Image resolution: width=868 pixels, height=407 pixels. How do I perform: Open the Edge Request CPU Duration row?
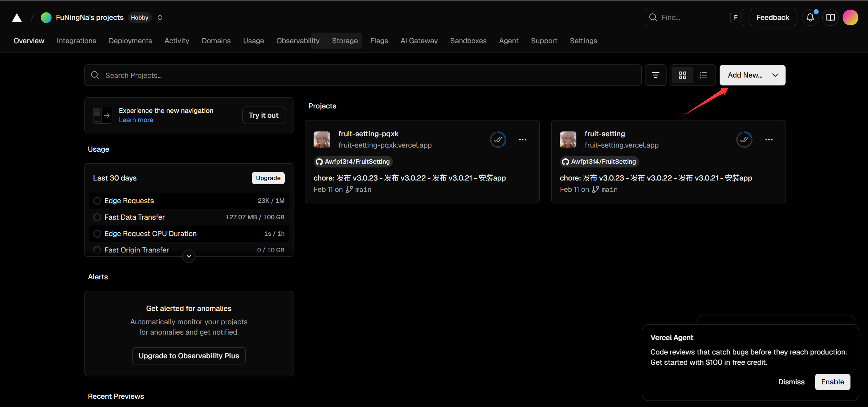[x=189, y=234]
